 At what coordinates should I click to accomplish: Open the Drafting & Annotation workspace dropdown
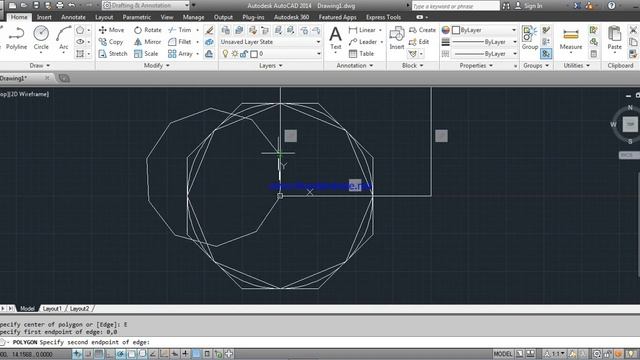click(146, 5)
